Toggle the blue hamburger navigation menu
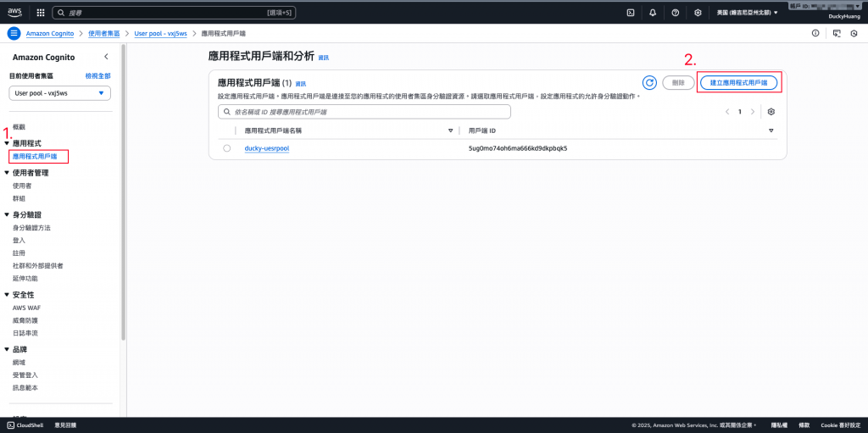The width and height of the screenshot is (868, 433). pos(14,33)
